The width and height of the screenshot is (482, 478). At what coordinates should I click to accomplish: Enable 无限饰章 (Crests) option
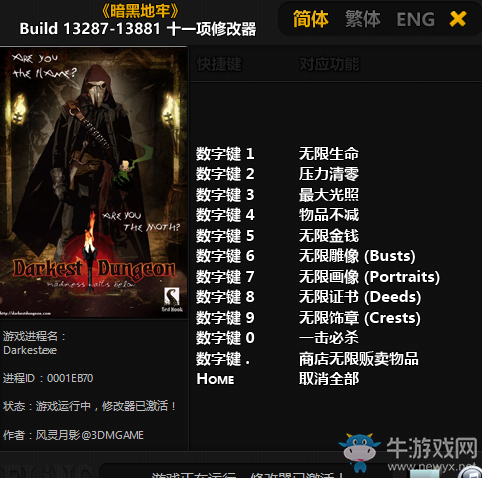click(360, 318)
